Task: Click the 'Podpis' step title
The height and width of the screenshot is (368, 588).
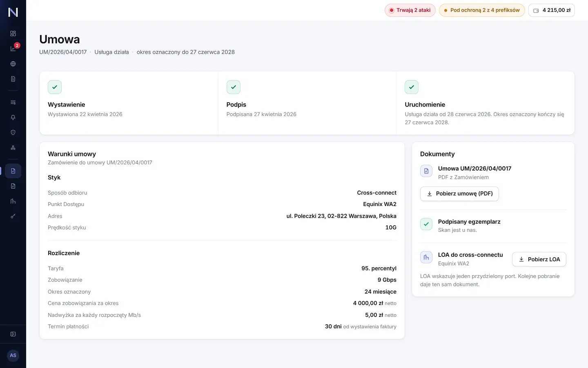Action: click(236, 105)
